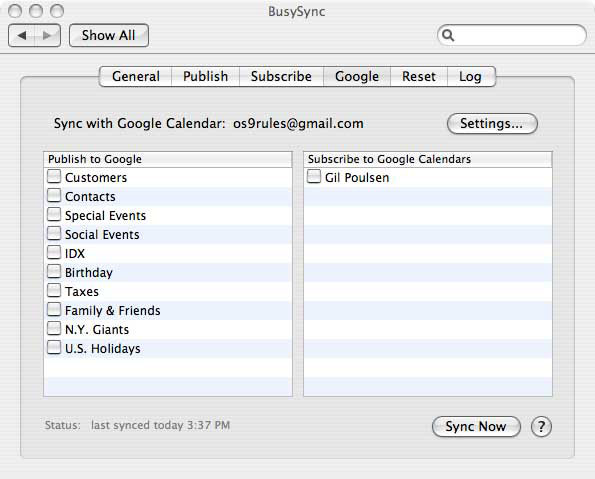Click the last synced status text
595x479 pixels.
coord(161,425)
